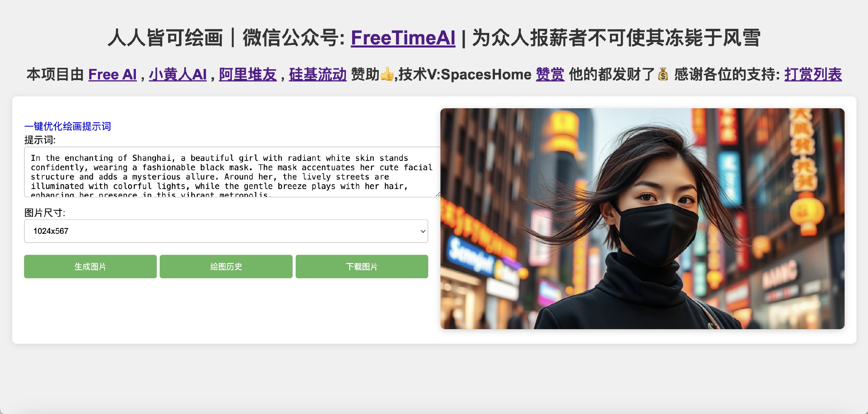The width and height of the screenshot is (868, 414).
Task: Click the dropdown chevron arrow for image size
Action: click(423, 231)
